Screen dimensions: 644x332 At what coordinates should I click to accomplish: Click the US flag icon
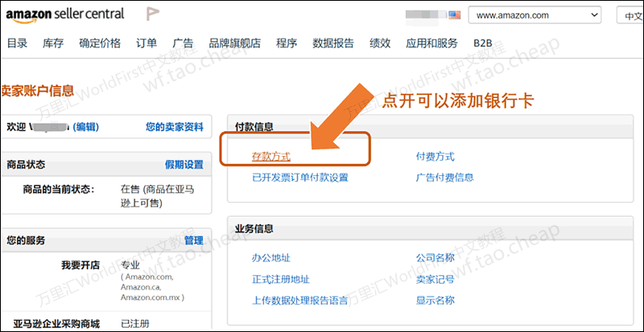click(x=455, y=15)
